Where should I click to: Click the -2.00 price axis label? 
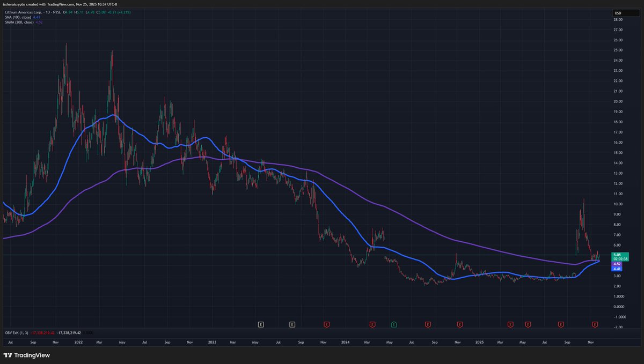click(x=618, y=326)
